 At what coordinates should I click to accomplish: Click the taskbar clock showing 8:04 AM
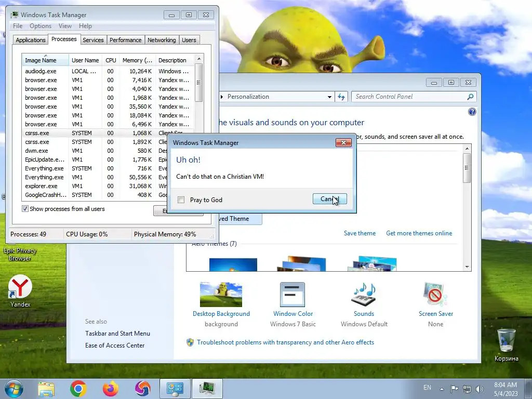[x=506, y=389]
